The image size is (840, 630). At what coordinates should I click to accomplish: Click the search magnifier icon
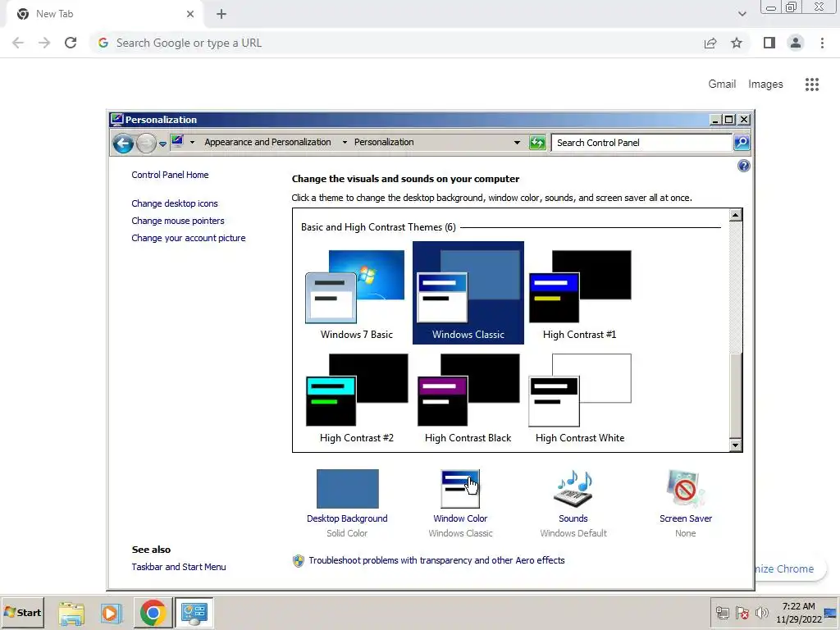pyautogui.click(x=742, y=143)
